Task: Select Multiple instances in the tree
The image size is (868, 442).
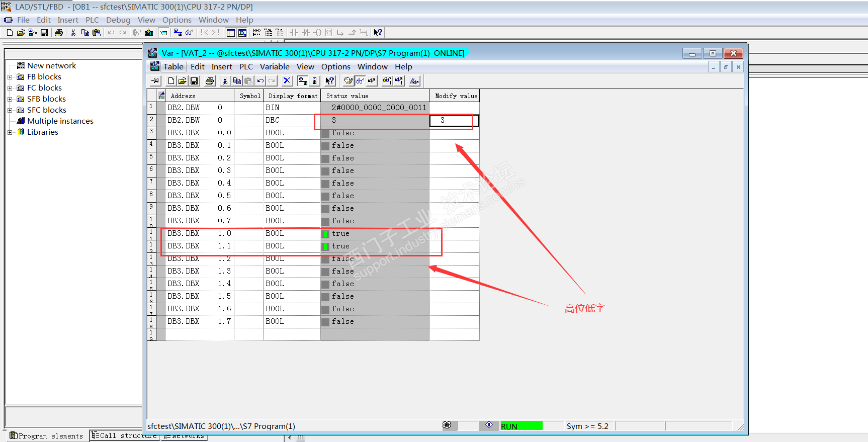Action: click(60, 121)
